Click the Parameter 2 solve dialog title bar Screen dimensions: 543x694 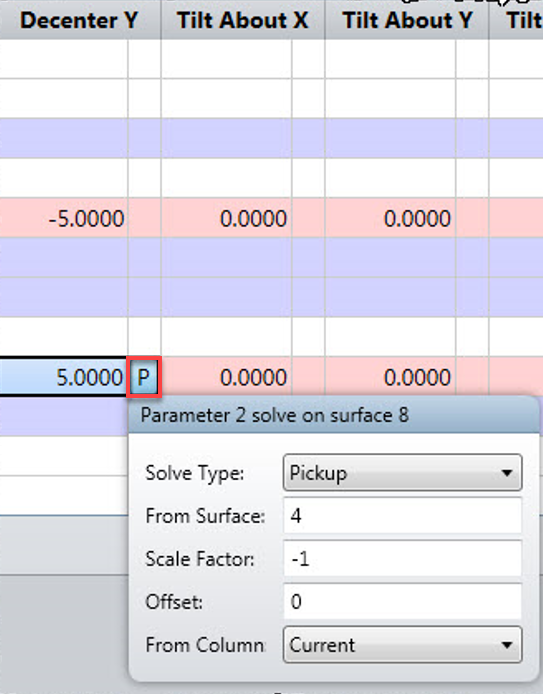point(334,415)
